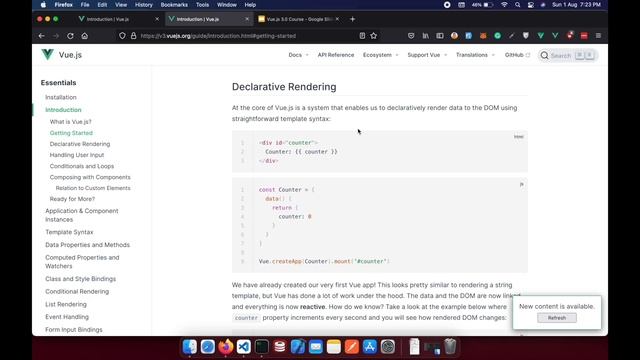Open Computed Properties and Watchers page
The height and width of the screenshot is (360, 640).
click(82, 262)
